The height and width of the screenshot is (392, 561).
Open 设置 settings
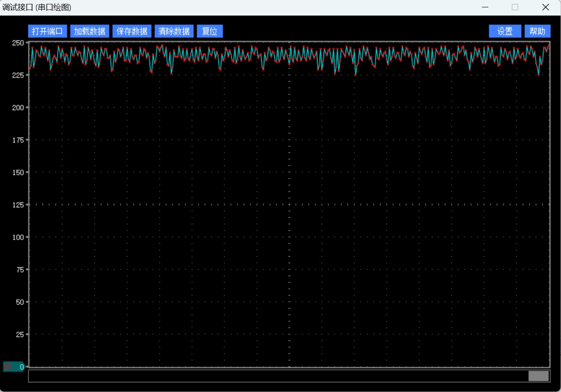click(x=505, y=31)
